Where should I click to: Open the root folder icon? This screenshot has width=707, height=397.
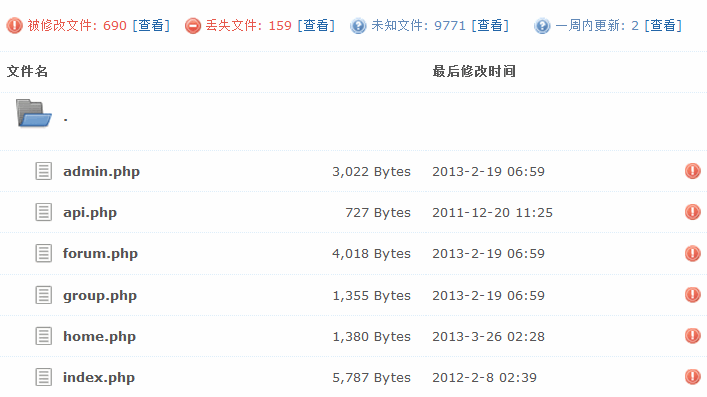pyautogui.click(x=33, y=113)
